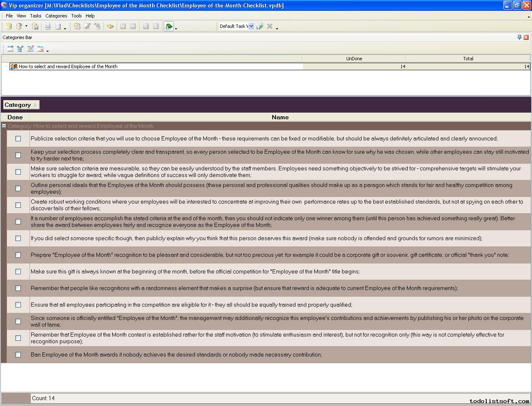This screenshot has height=406, width=532.
Task: Click the Print icon in the toolbar
Action: click(x=48, y=26)
